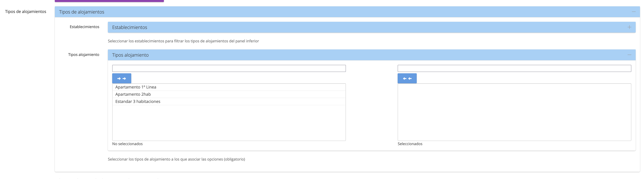
Task: Click the Tipos alojamiento field label on left
Action: coord(83,55)
